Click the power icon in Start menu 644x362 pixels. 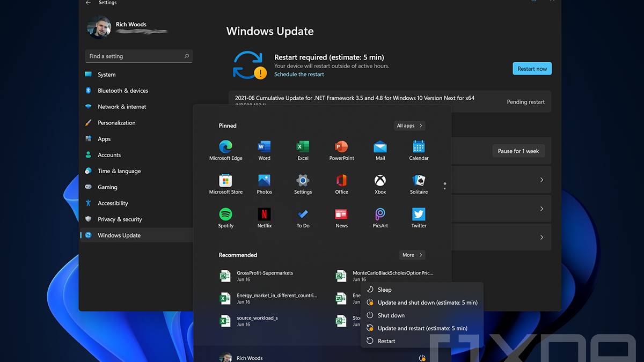(x=422, y=358)
